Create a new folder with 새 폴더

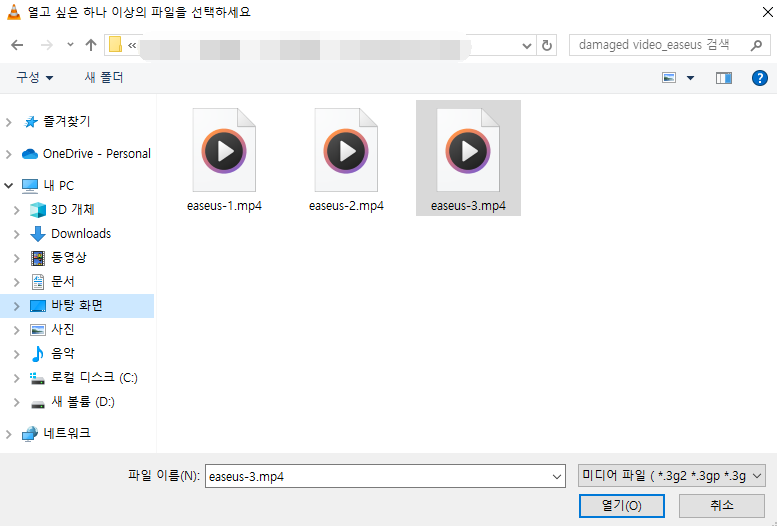tap(104, 77)
